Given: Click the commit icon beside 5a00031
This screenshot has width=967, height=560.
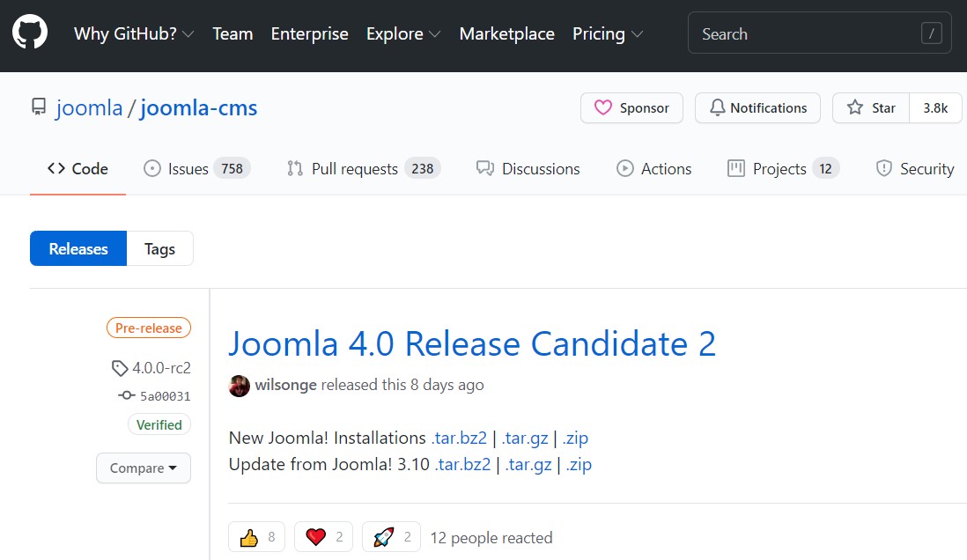Looking at the screenshot, I should click(127, 395).
